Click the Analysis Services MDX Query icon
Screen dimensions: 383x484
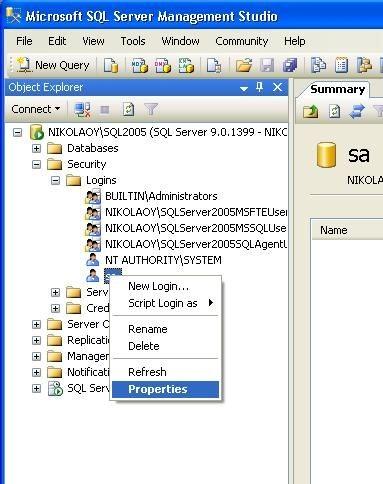[140, 65]
